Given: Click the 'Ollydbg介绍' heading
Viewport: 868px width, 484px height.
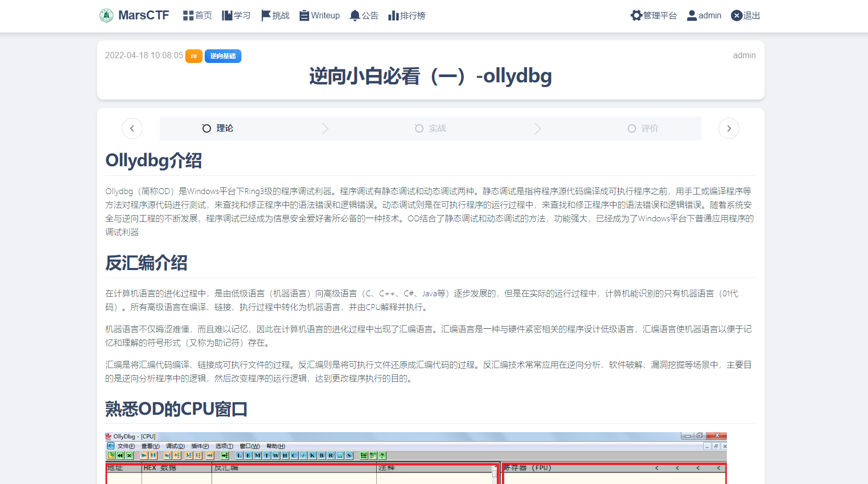Looking at the screenshot, I should [x=154, y=160].
